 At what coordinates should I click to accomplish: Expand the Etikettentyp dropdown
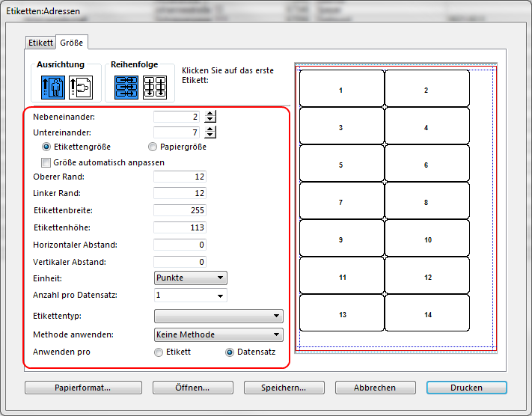[218, 316]
